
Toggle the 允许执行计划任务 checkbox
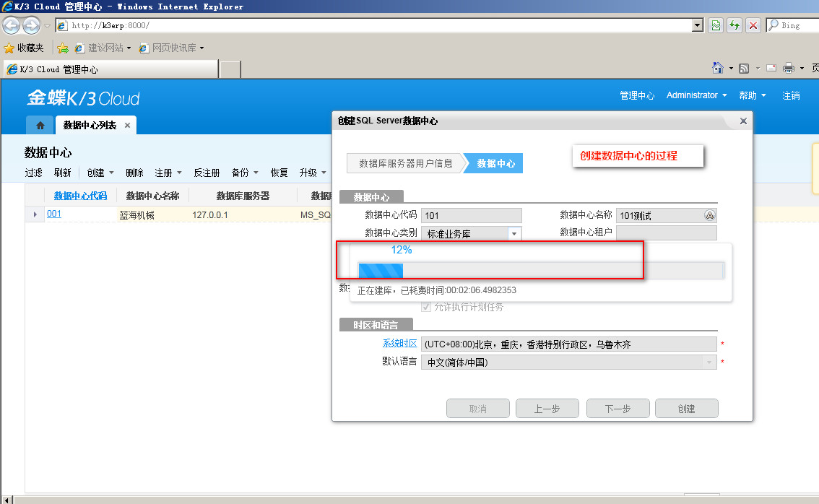pyautogui.click(x=426, y=307)
